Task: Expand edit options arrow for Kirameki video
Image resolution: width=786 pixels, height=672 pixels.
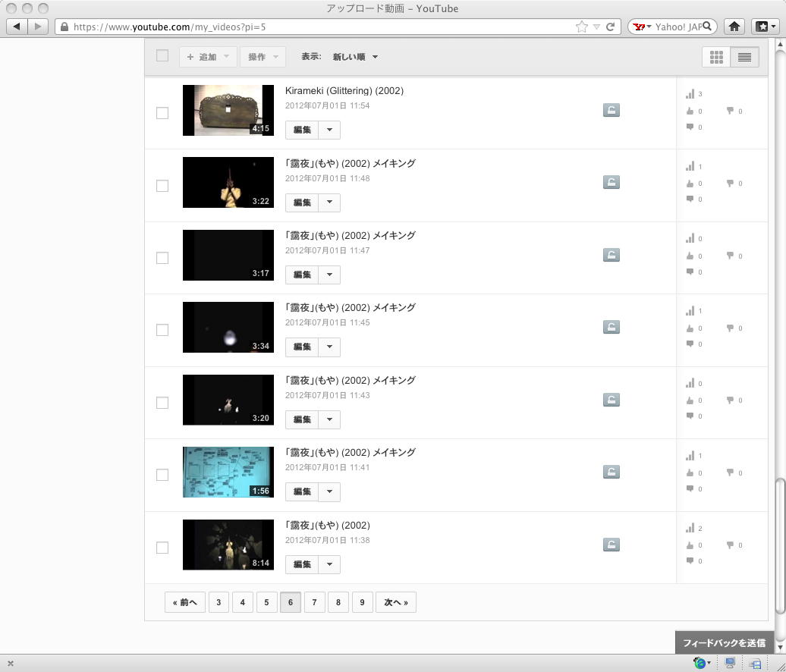Action: click(x=329, y=130)
